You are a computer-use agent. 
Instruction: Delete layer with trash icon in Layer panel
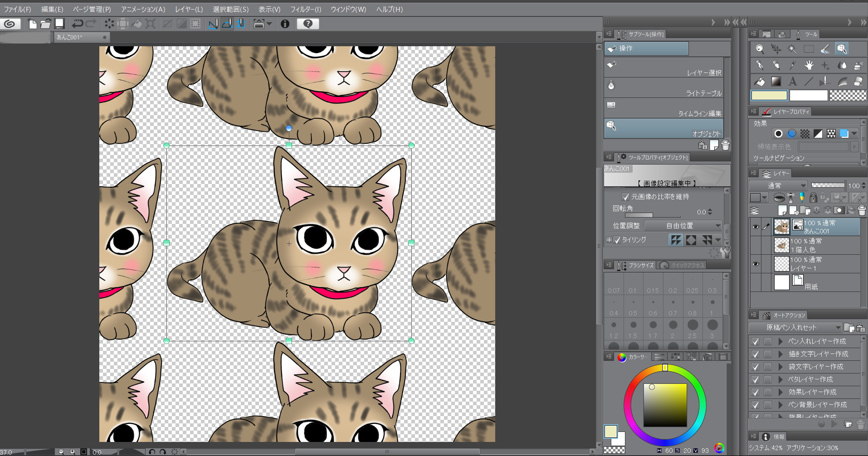(862, 210)
